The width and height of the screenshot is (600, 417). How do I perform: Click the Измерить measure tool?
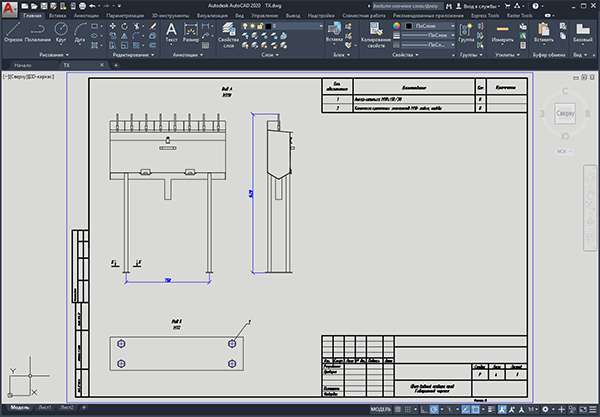coord(502,32)
